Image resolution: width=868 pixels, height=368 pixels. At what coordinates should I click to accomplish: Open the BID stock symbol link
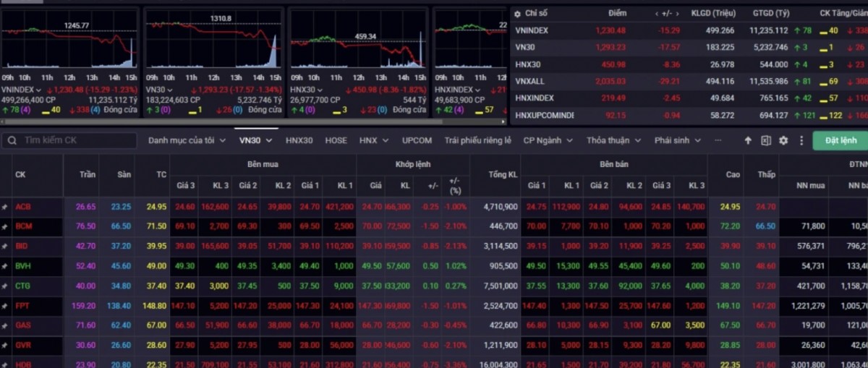point(22,247)
